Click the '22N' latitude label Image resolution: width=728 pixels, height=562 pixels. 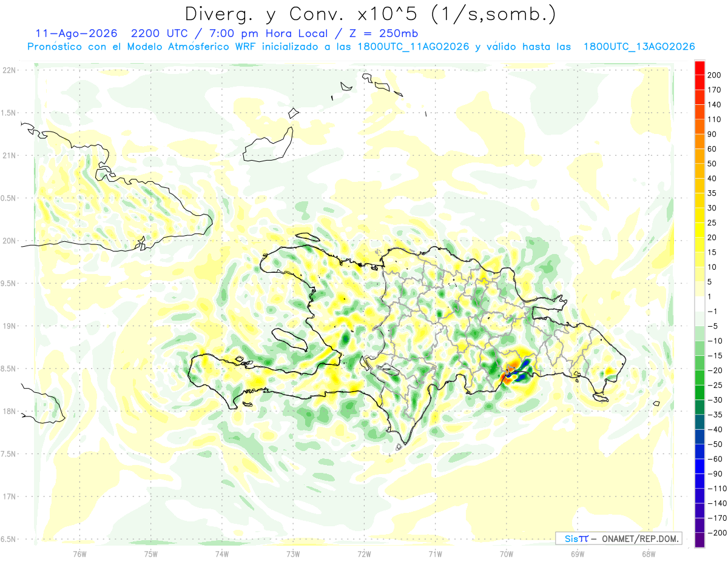(x=9, y=70)
